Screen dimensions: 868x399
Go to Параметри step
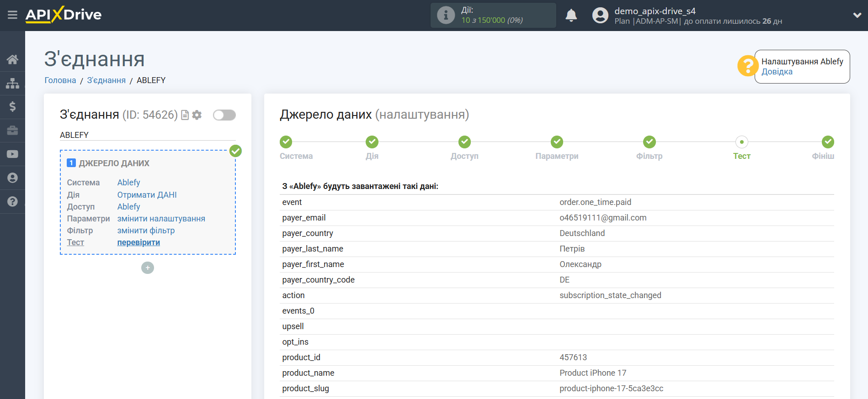(x=557, y=142)
